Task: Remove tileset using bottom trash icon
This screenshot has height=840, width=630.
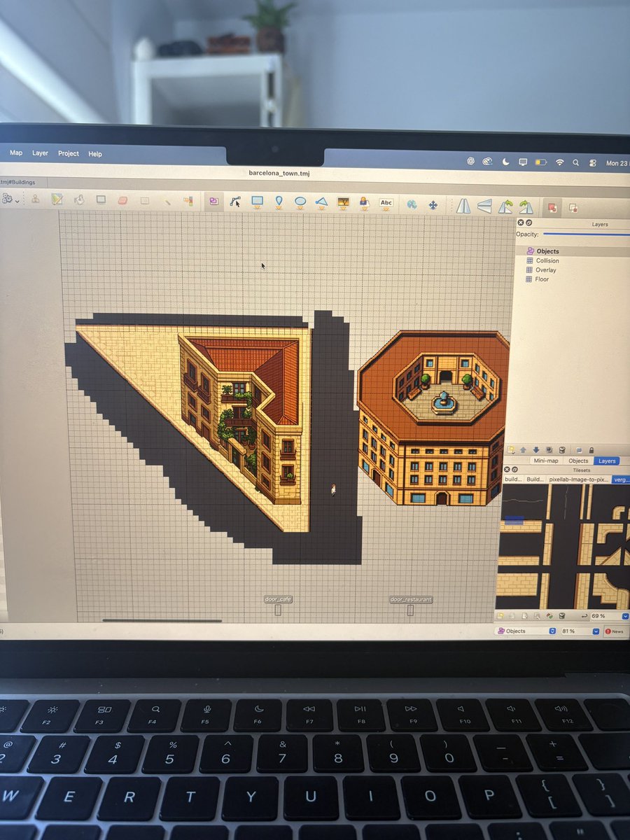Action: point(561,616)
